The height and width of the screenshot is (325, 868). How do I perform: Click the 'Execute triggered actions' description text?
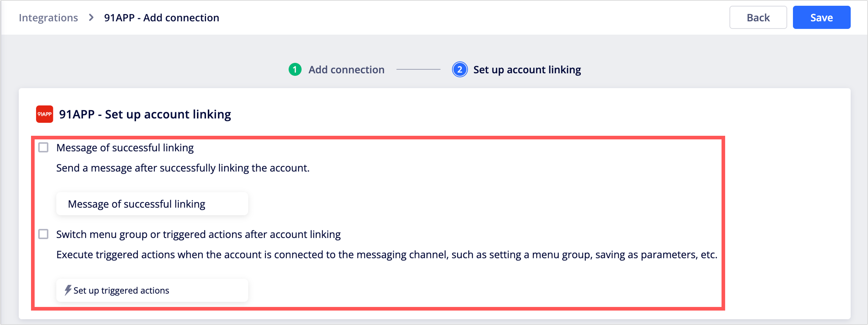[387, 255]
